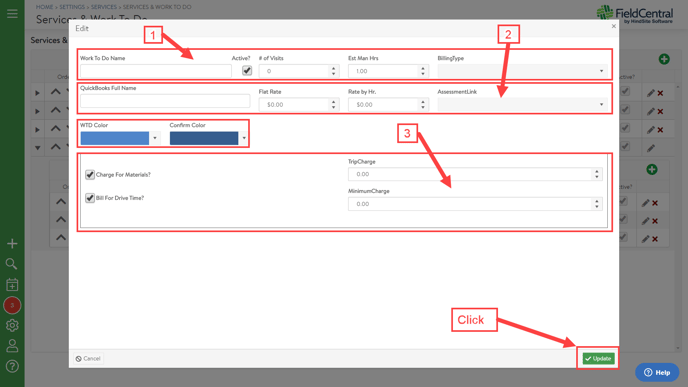Viewport: 688px width, 387px height.
Task: Uncheck Charge For Materials? checkbox
Action: [x=90, y=175]
